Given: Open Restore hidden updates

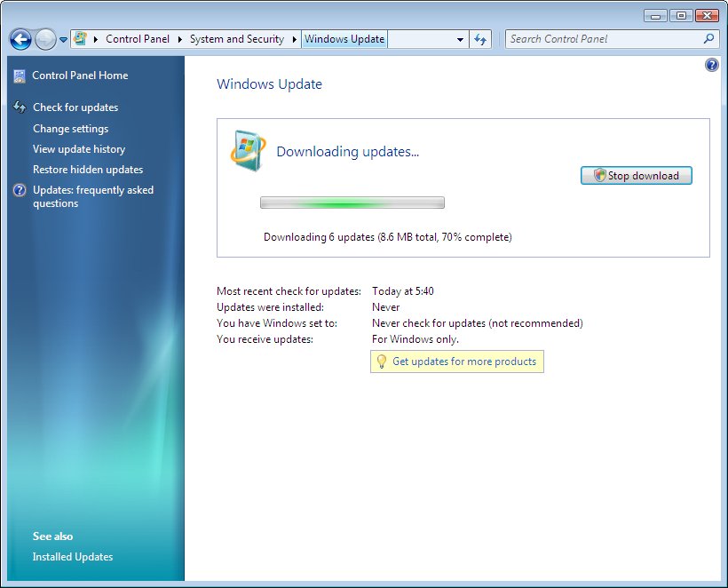Looking at the screenshot, I should [x=88, y=170].
